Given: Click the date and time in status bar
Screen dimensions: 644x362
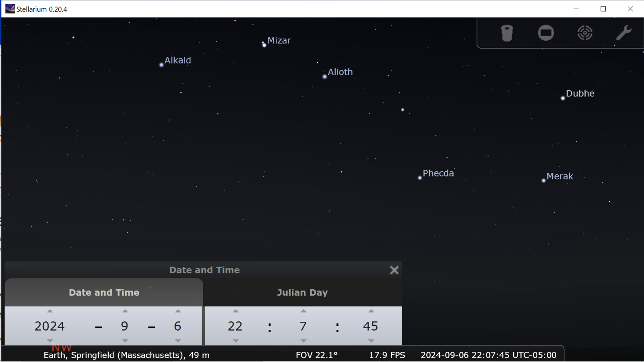Looking at the screenshot, I should [488, 355].
